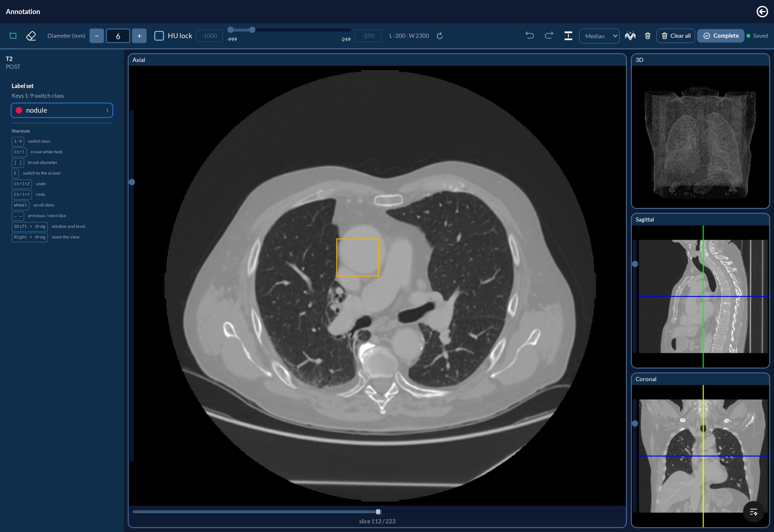Select the nodule label class
Screen dimensions: 774x532
(62, 110)
